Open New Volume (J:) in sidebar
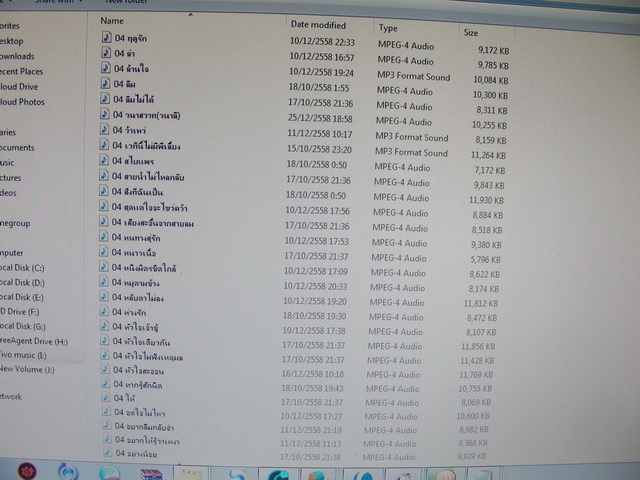Screen dimensions: 640x480 (x=27, y=369)
